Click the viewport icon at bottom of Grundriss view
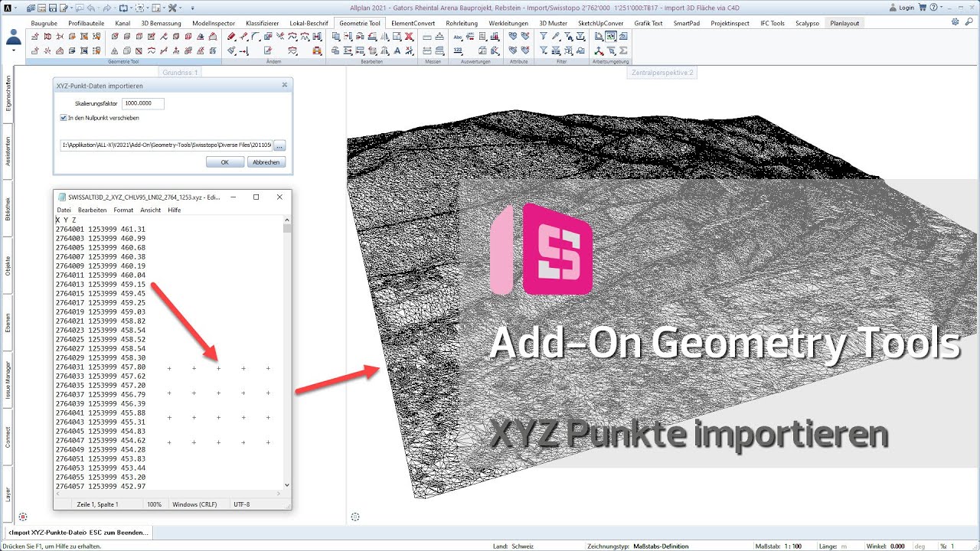 pyautogui.click(x=22, y=517)
